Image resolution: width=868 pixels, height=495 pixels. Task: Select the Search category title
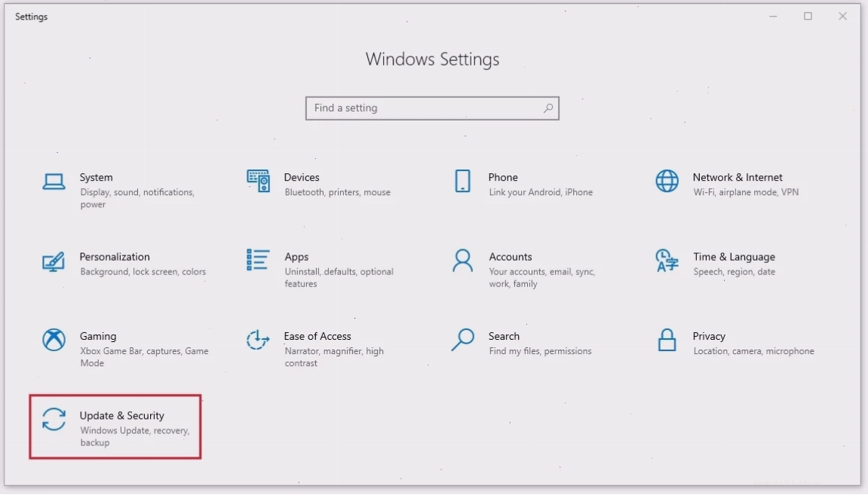pos(504,336)
